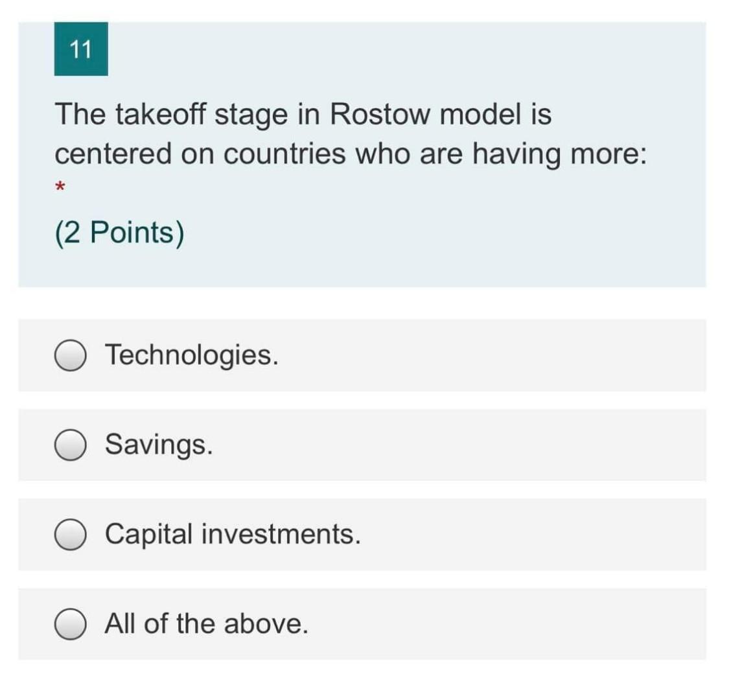The image size is (733, 700).
Task: Select the Capital investments radio button
Action: pos(69,533)
